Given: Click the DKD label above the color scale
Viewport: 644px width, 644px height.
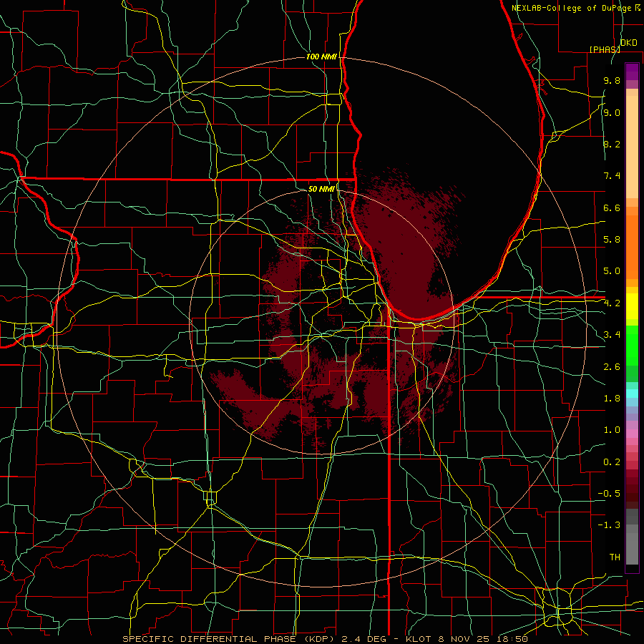Looking at the screenshot, I should pos(629,43).
